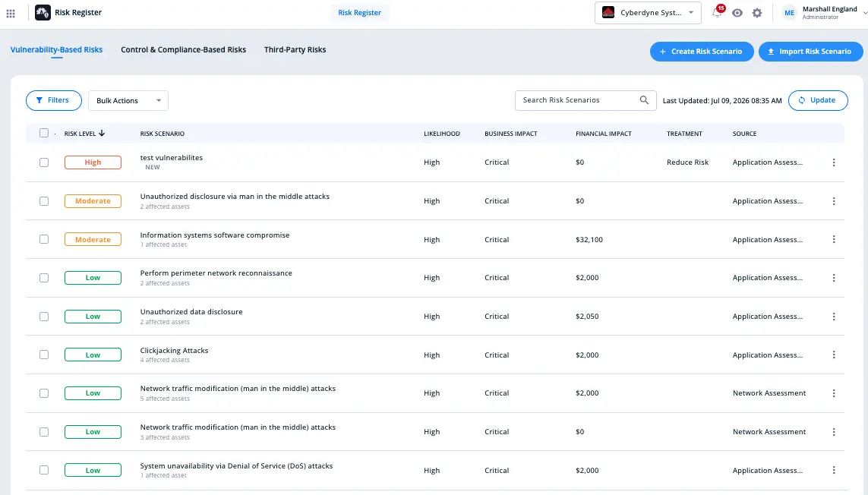Click the Update button

click(818, 100)
